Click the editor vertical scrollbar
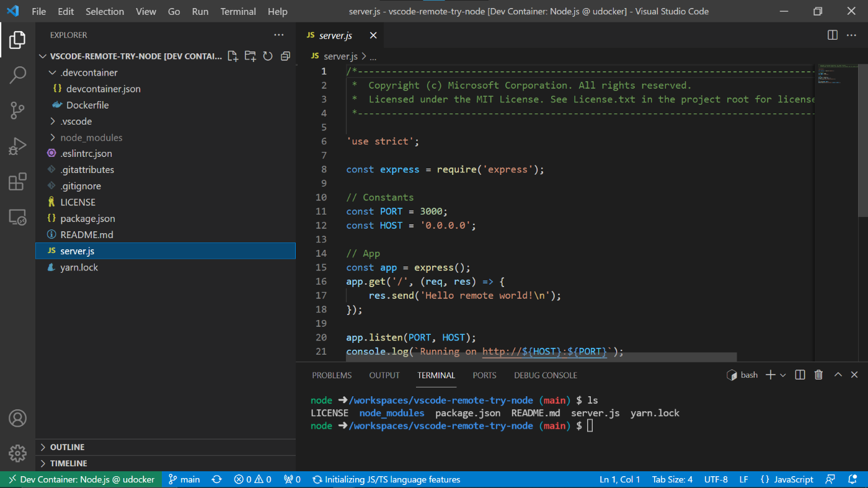The height and width of the screenshot is (488, 868). [863, 141]
